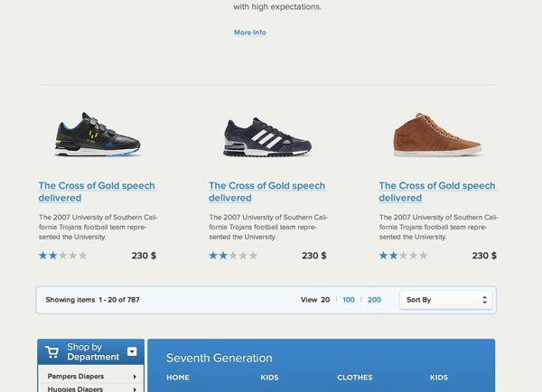The image size is (542, 392).
Task: Click the shopping cart icon
Action: 51,352
